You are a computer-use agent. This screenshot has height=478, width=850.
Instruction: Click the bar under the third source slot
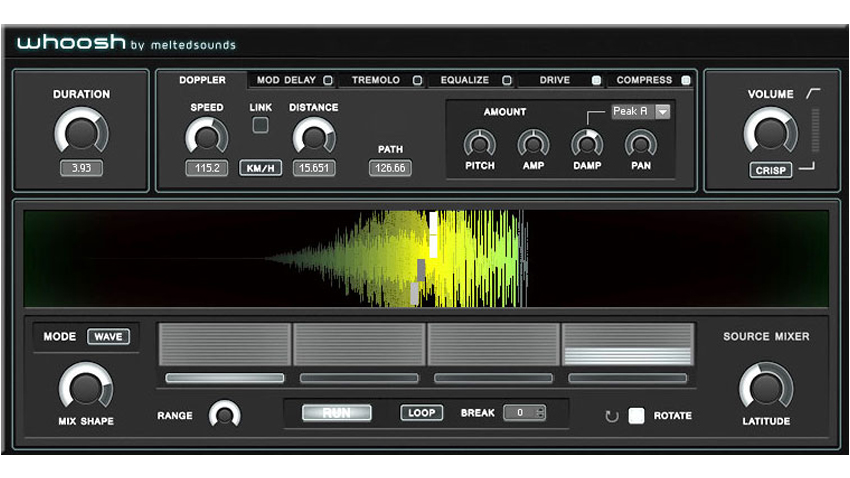494,378
